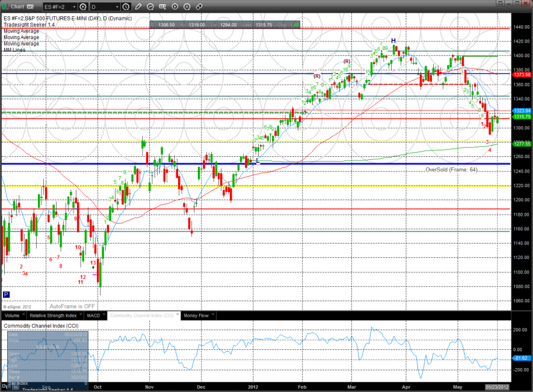Screen dimensions: 533x392
Task: Click the 1315.75 green last price marker
Action: [x=522, y=117]
